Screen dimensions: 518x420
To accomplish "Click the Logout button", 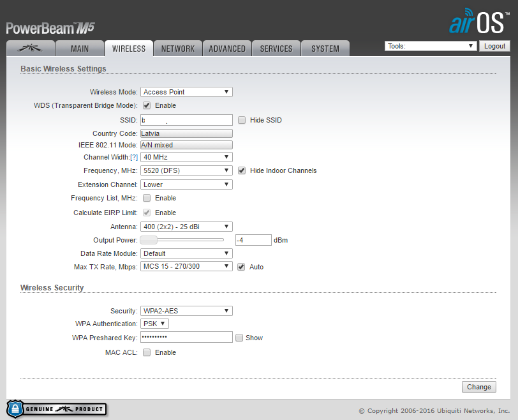I will 494,46.
